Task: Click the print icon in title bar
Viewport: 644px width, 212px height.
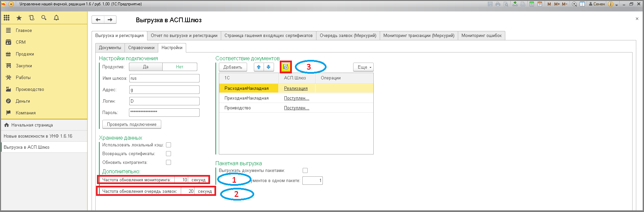Action: 498,4
